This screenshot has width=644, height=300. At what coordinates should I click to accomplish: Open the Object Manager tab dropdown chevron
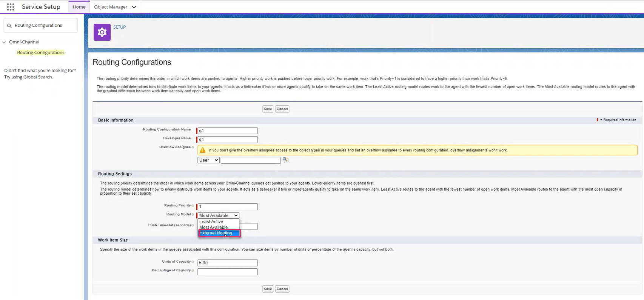[x=134, y=7]
